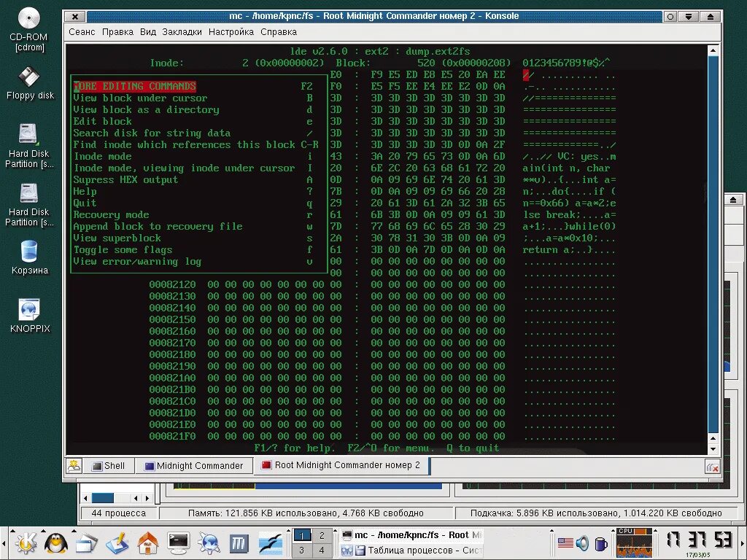The image size is (747, 560).
Task: Open the Справка menu
Action: click(279, 32)
